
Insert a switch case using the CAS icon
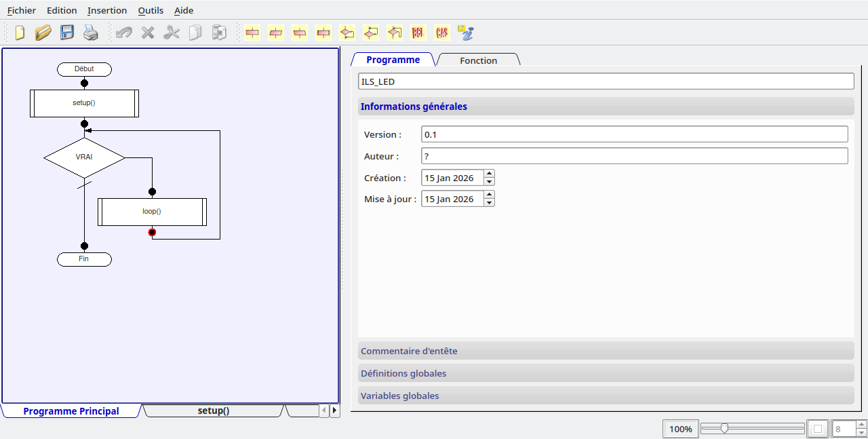coord(441,33)
